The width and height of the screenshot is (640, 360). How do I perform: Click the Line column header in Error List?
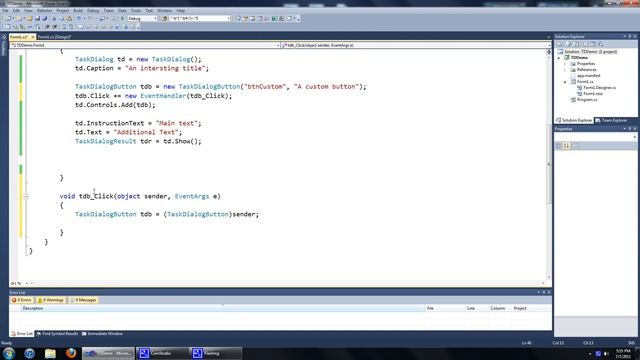click(477, 309)
